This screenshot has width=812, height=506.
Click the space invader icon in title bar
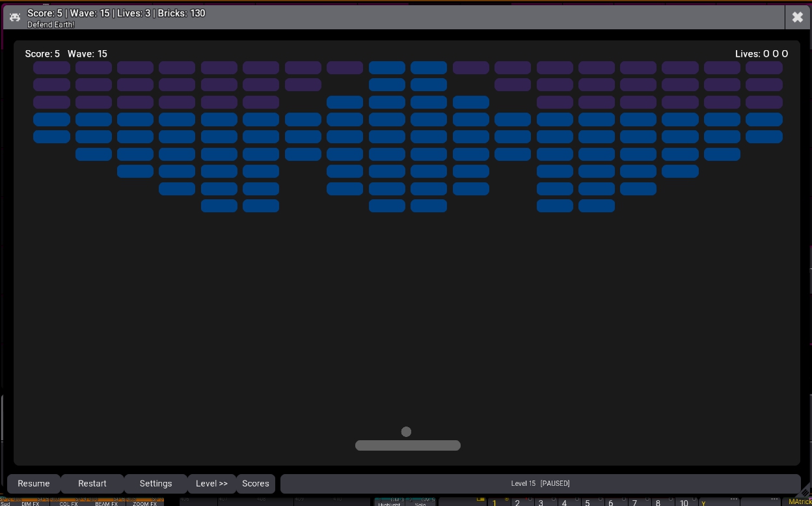(x=15, y=18)
